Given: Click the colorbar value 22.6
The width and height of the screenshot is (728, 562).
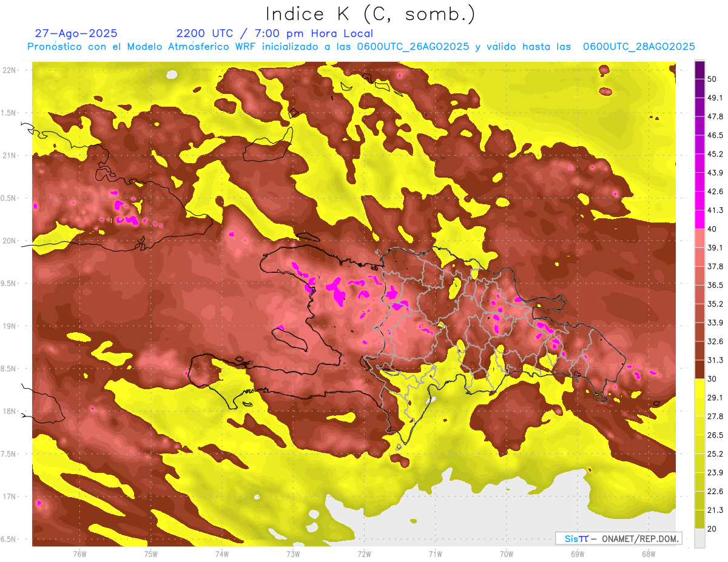Looking at the screenshot, I should (x=715, y=492).
